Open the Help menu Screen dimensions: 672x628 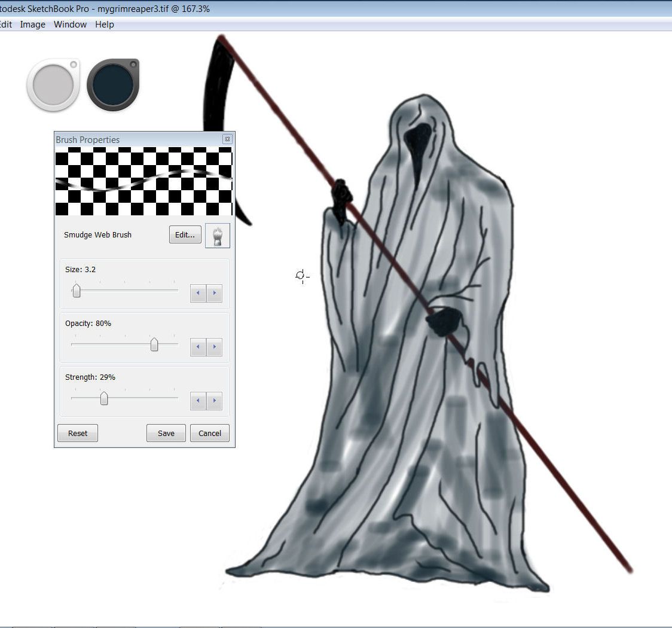pos(105,25)
